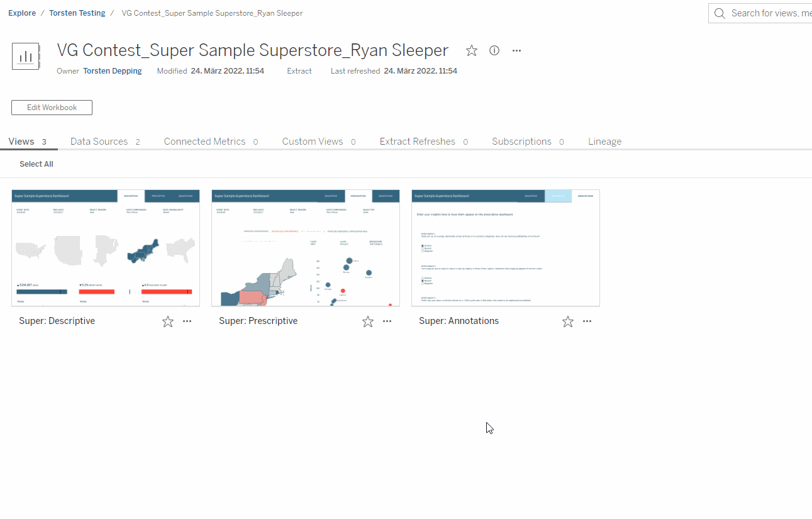Viewport: 812px width, 519px height.
Task: Click the Last refreshed date value
Action: point(421,71)
